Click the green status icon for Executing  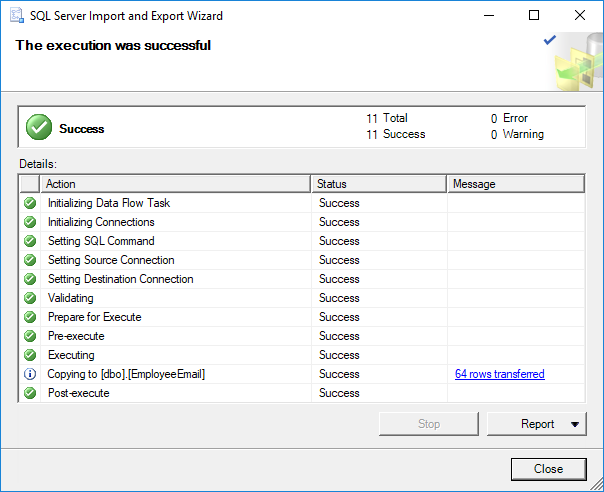point(30,355)
